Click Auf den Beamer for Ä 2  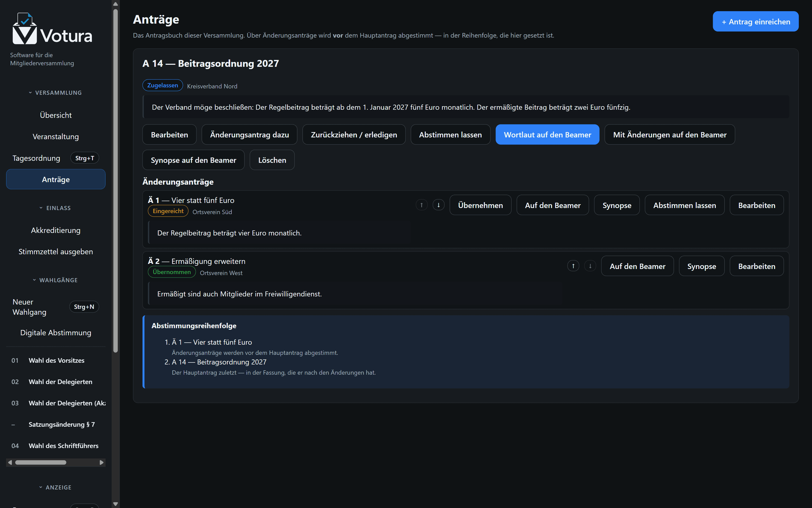pos(637,266)
